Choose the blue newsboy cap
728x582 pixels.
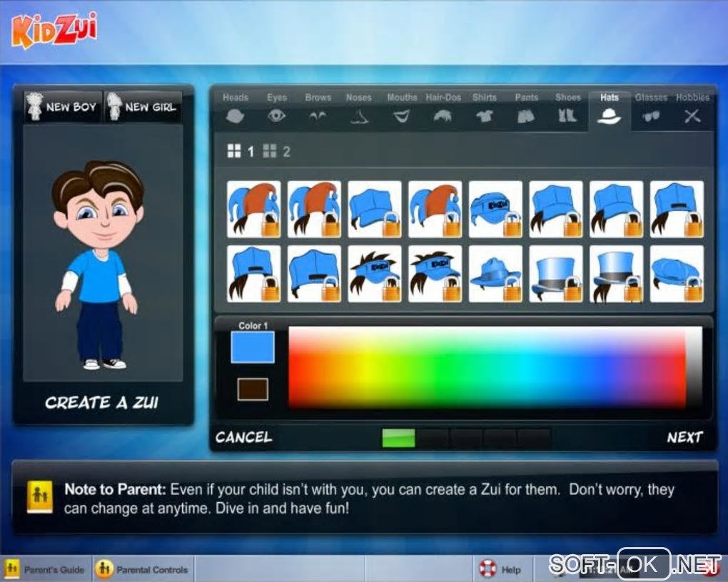(677, 274)
